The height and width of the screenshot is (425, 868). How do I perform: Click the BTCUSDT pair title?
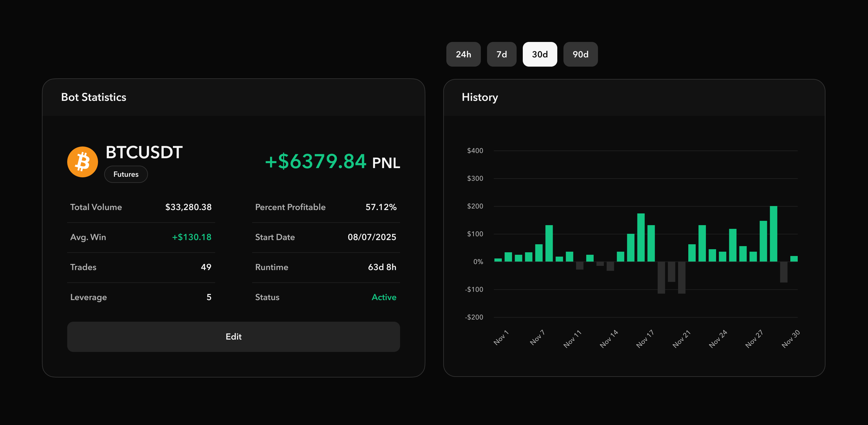(144, 152)
